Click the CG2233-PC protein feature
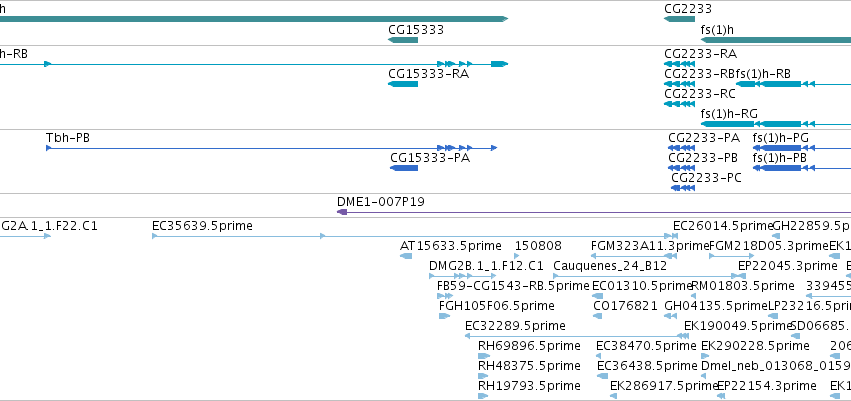 point(683,188)
